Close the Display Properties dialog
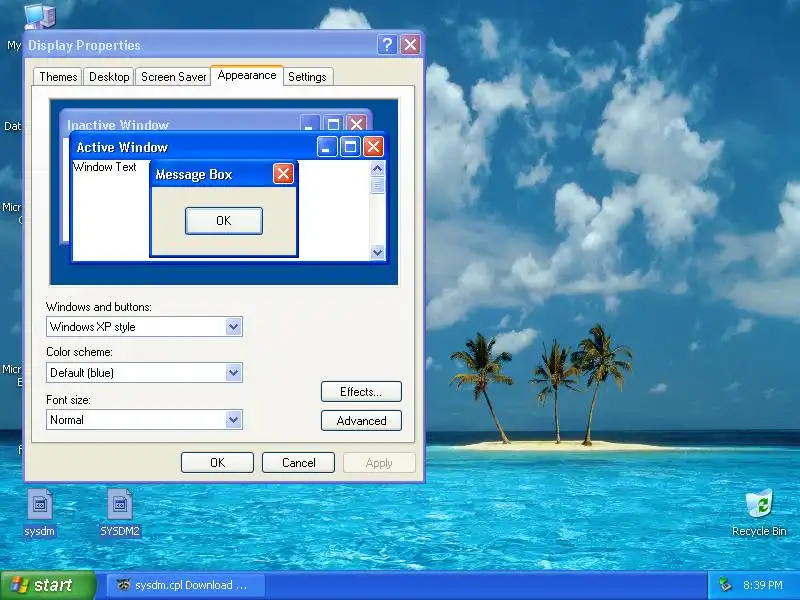Image resolution: width=800 pixels, height=600 pixels. click(x=411, y=45)
